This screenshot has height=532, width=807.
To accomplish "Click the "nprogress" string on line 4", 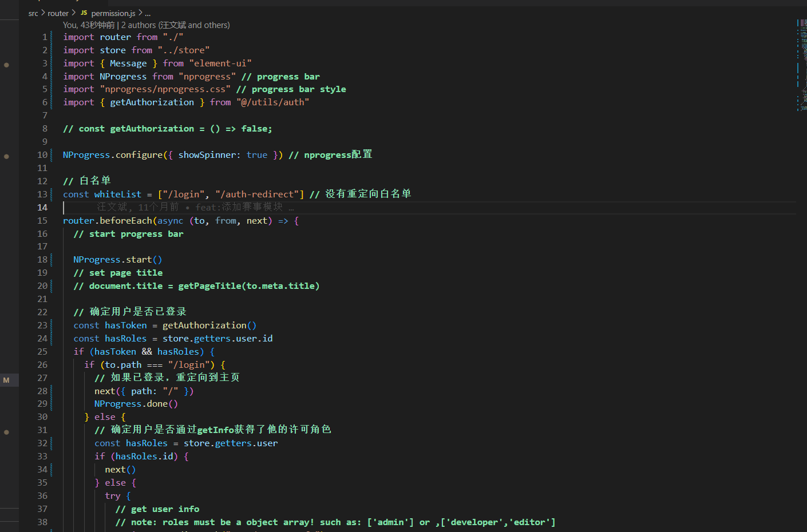I will [207, 77].
